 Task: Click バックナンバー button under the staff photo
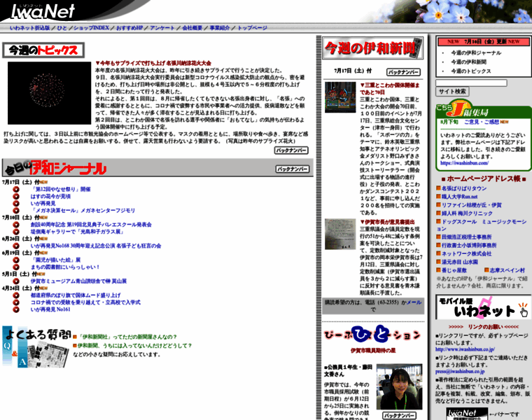pos(399,416)
